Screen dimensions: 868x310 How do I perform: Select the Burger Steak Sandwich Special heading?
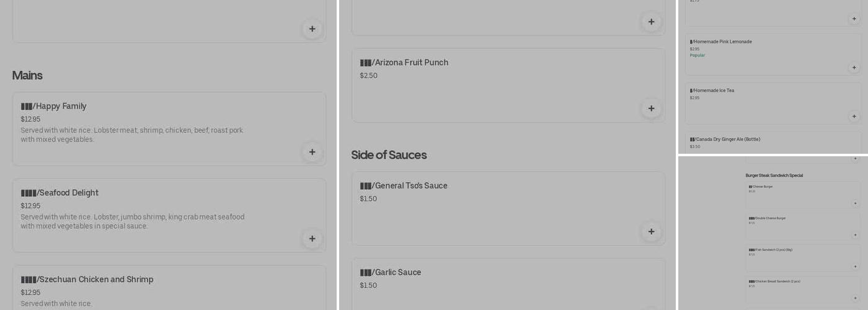coord(774,175)
